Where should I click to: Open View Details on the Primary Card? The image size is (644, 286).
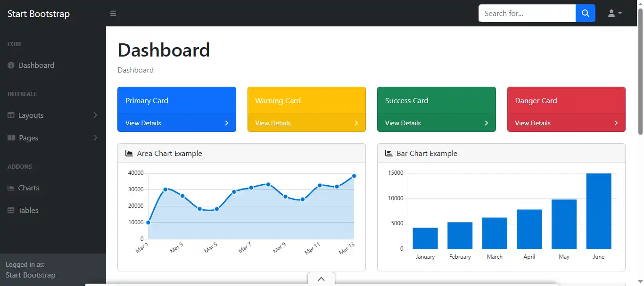[142, 123]
